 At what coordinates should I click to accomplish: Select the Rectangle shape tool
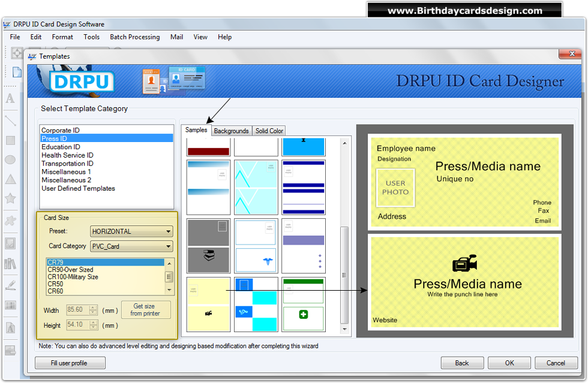[10, 140]
